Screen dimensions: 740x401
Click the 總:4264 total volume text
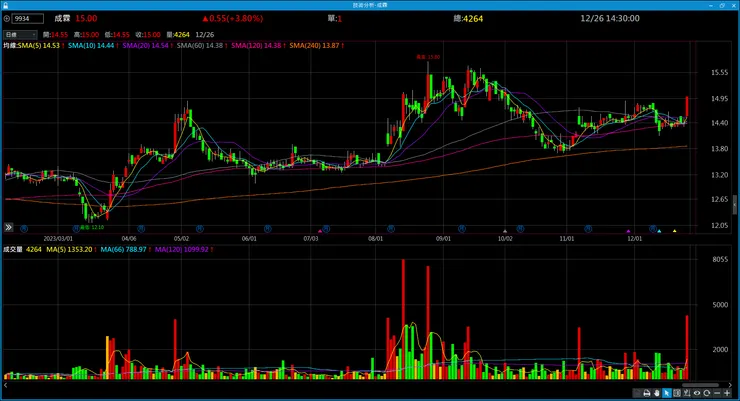click(x=468, y=18)
